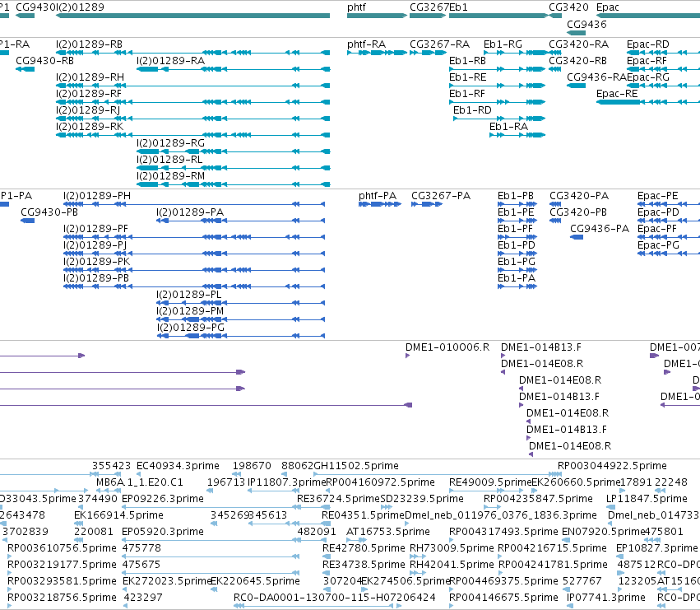Click the l(2)01289-PB protein label
Screen dimensions: 700x610
click(96, 278)
